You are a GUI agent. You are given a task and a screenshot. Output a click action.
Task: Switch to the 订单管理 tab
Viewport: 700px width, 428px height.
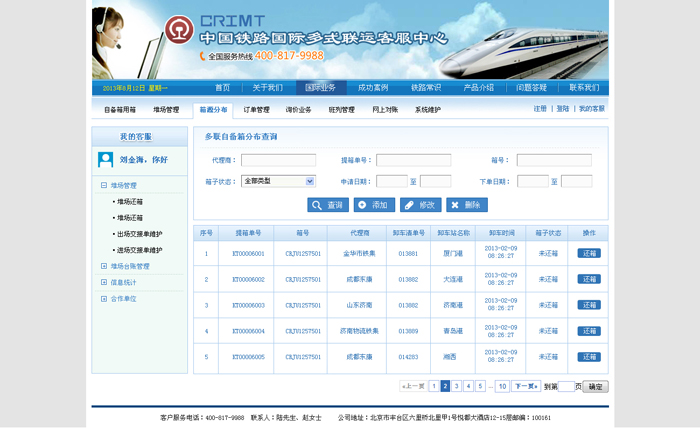click(256, 110)
